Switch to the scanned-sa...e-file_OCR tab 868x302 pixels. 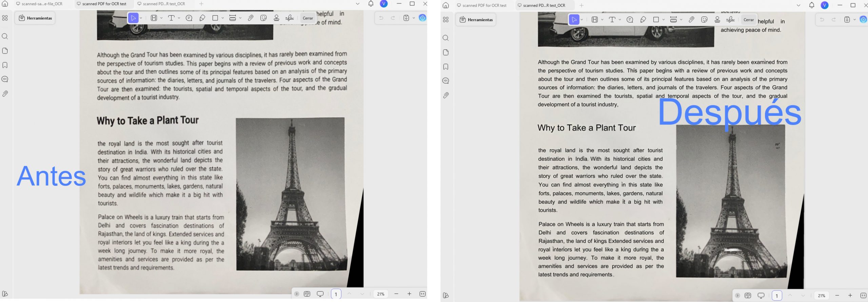coord(40,4)
